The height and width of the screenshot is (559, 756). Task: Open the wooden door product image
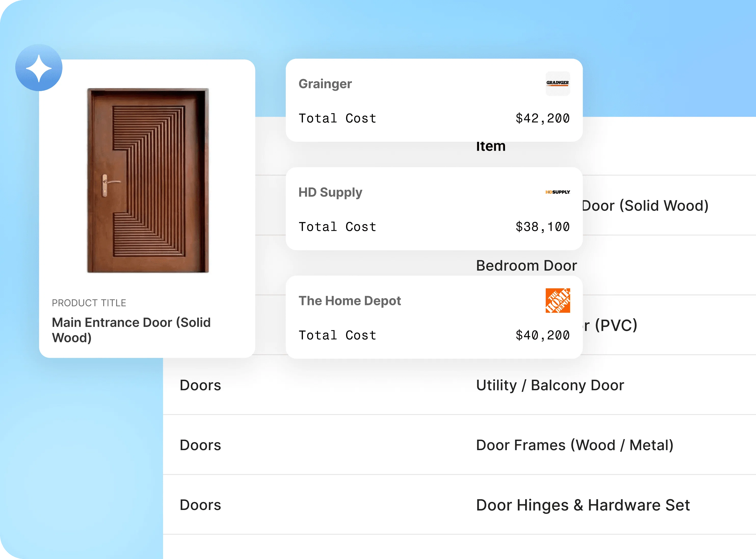[x=148, y=180]
